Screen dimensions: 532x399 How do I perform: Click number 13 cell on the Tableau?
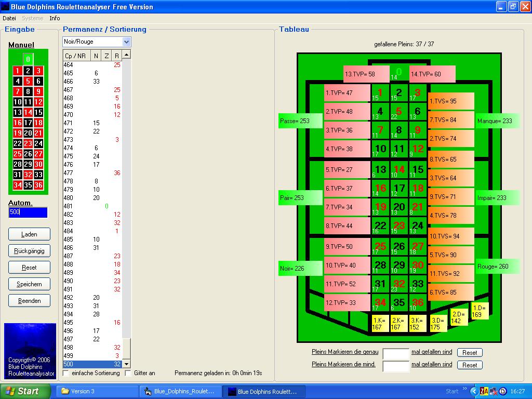380,170
